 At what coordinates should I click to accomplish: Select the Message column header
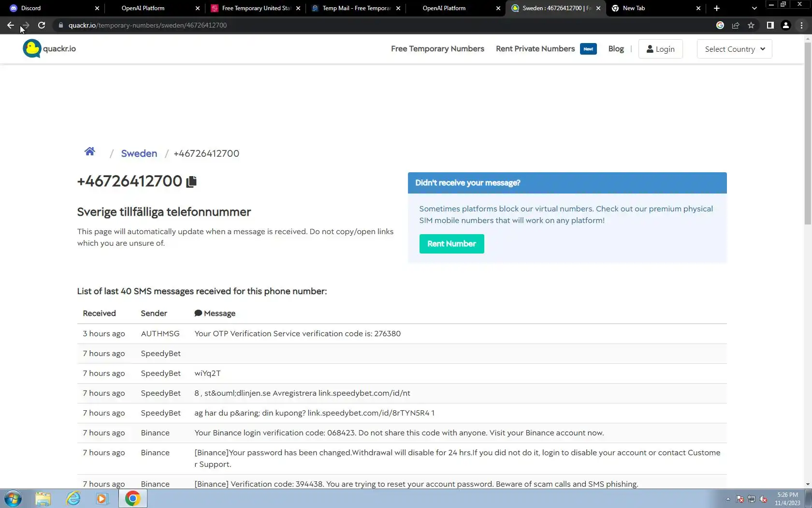(215, 314)
